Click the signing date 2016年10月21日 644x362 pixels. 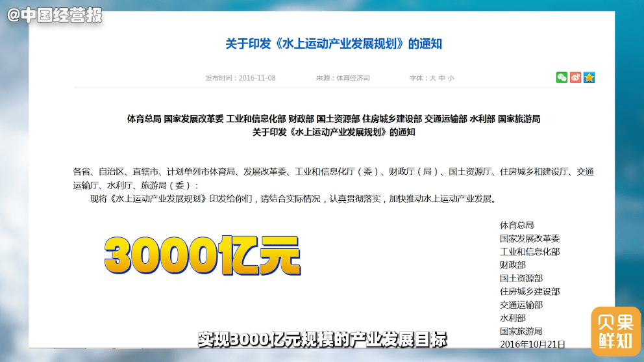532,344
